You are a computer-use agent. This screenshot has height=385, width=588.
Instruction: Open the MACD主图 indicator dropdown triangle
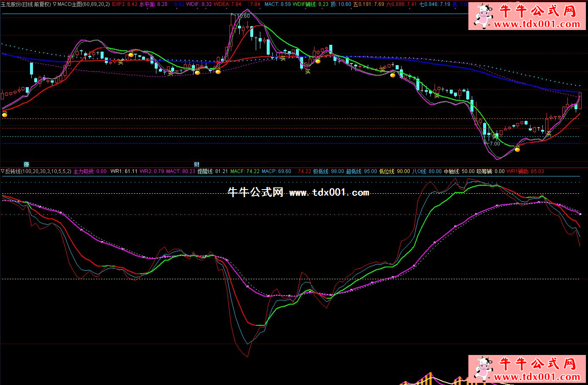55,4
